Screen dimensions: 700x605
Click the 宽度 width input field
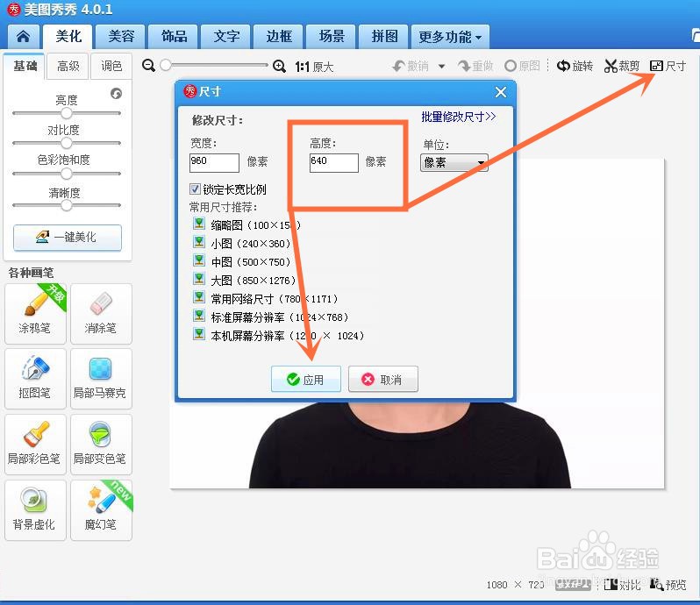pos(214,163)
